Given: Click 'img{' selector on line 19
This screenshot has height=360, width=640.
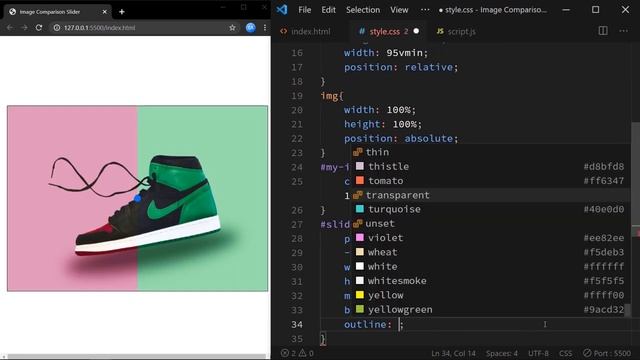Looking at the screenshot, I should tap(332, 96).
